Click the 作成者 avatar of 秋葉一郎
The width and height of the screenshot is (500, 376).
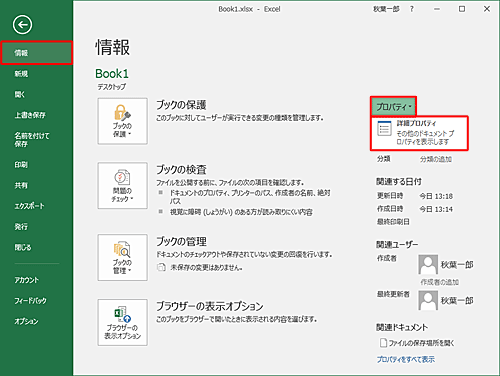click(x=428, y=265)
